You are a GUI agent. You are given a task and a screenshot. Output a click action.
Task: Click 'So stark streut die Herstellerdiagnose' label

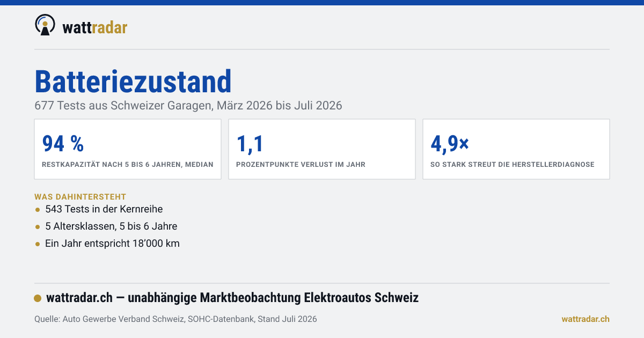[513, 165]
